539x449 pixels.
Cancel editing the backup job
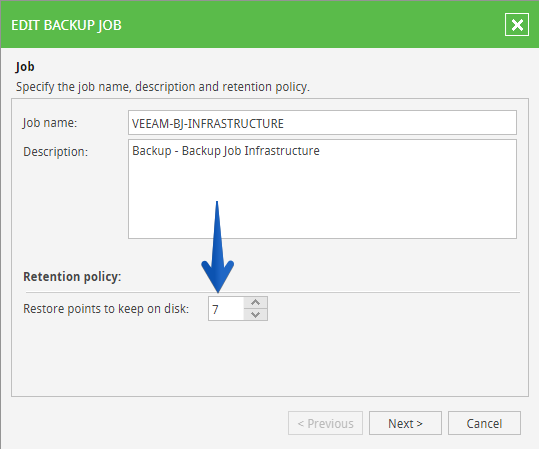[484, 423]
